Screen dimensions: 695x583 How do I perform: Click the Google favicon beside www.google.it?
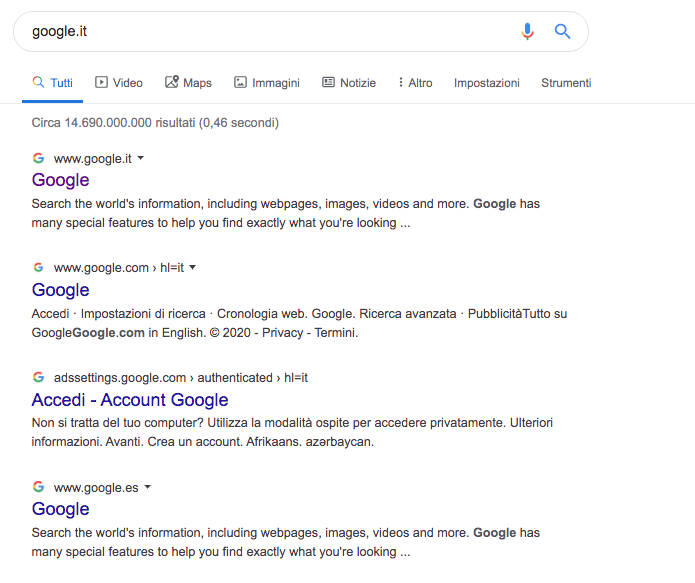click(39, 158)
